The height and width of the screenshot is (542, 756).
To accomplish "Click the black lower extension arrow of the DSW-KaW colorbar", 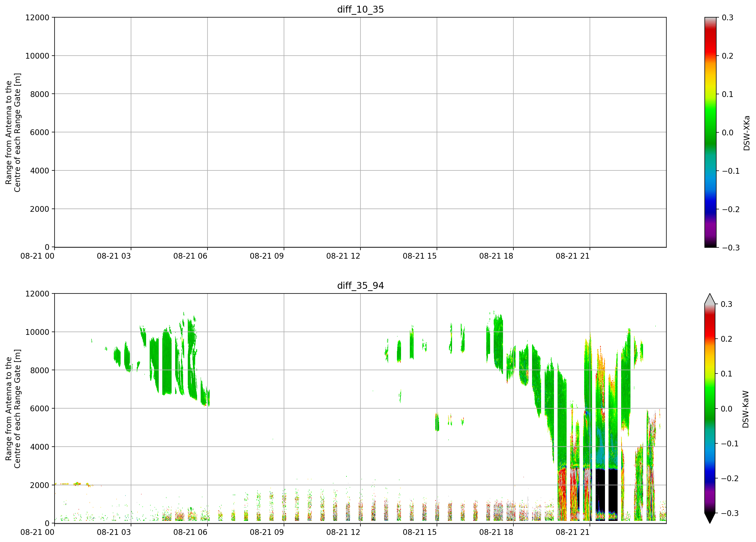I will (x=710, y=518).
